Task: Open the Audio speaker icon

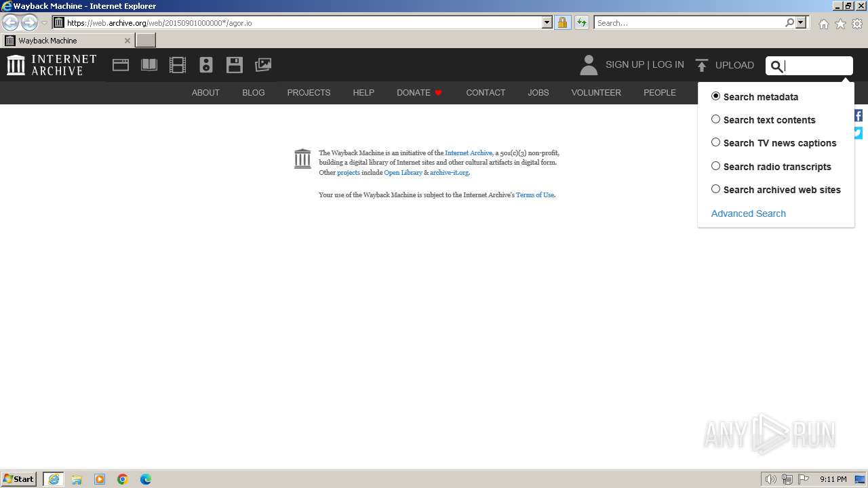Action: [206, 65]
